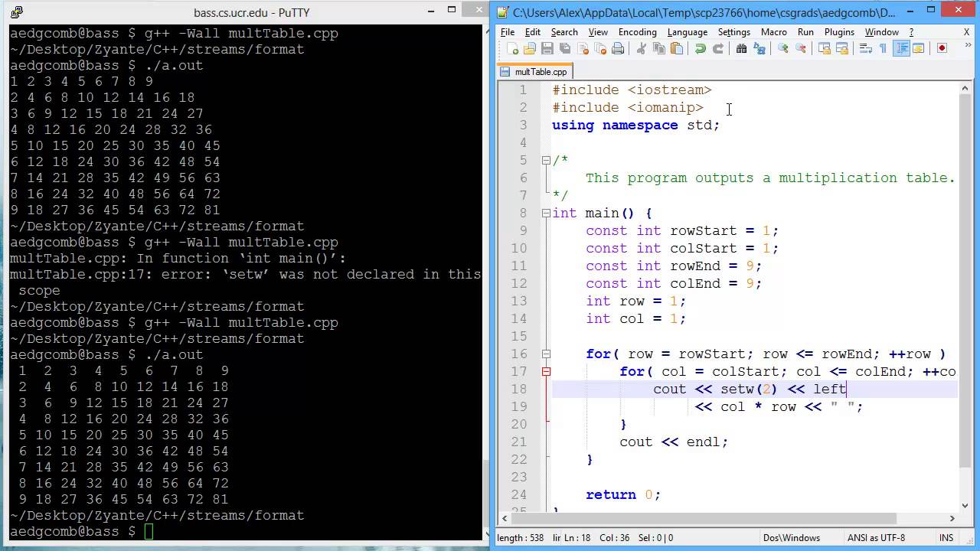Viewport: 980px width, 551px height.
Task: Open the File menu
Action: pos(508,32)
